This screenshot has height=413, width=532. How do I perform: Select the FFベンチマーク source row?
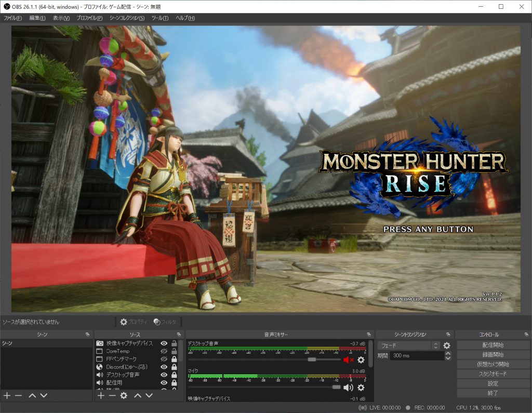(x=137, y=359)
